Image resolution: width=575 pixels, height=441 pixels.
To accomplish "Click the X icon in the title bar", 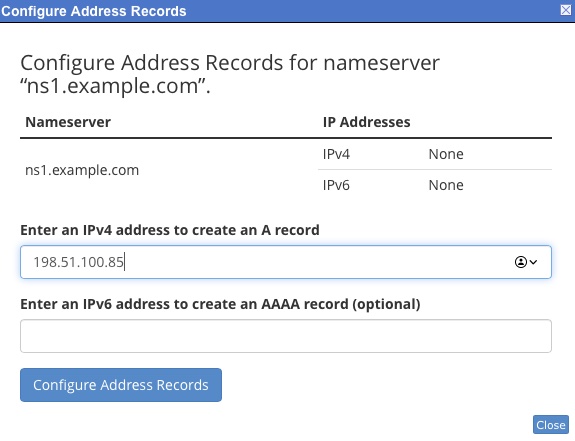I will click(566, 10).
